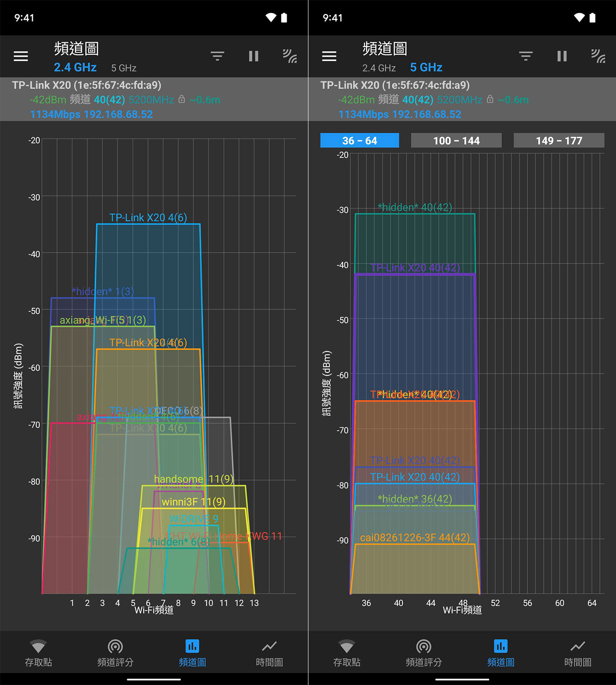616x685 pixels.
Task: Open hamburger menu in right screen
Action: [329, 56]
